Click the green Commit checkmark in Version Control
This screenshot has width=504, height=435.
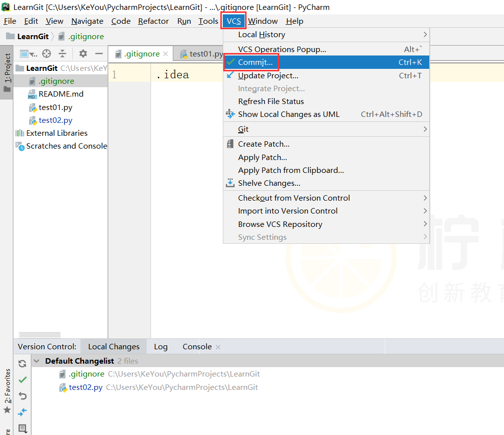[22, 380]
